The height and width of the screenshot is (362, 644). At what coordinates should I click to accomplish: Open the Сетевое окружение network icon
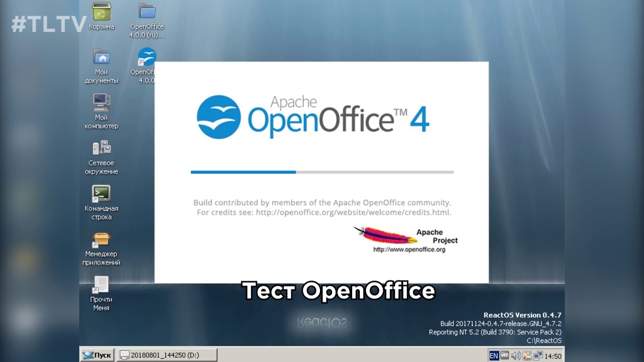102,157
